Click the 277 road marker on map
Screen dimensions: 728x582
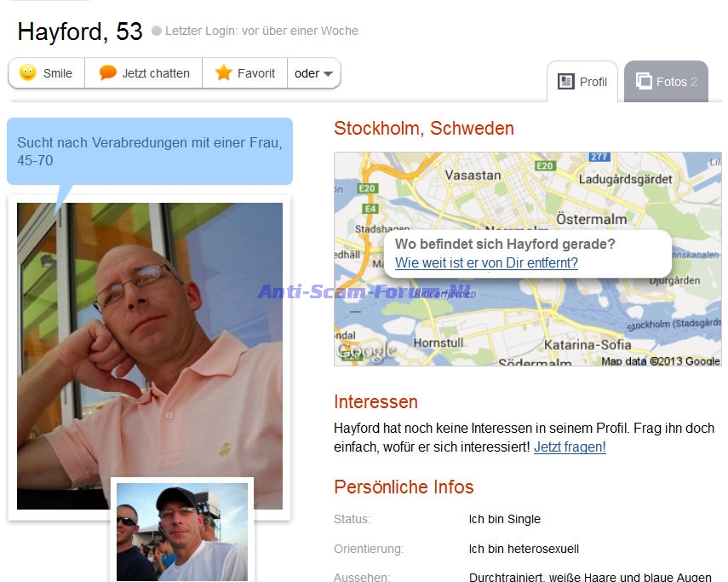pos(599,157)
